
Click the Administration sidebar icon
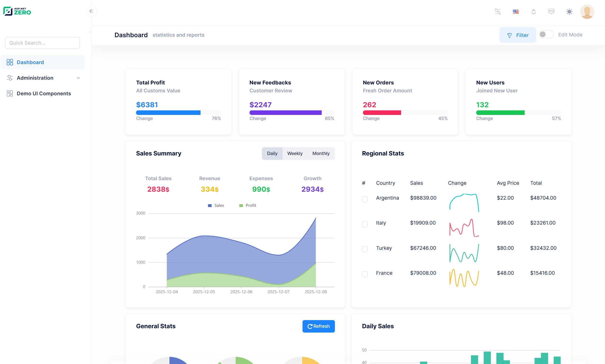point(10,78)
